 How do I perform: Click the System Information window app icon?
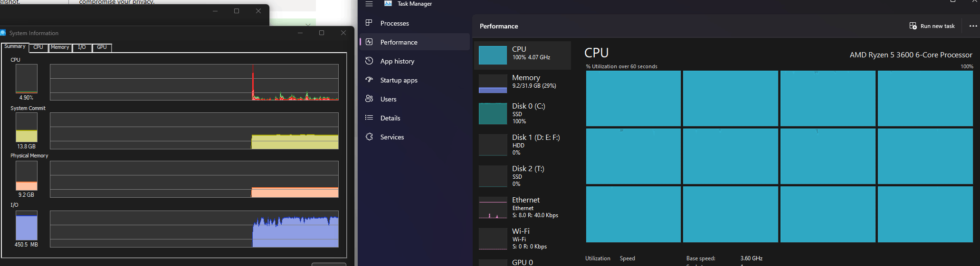3,33
